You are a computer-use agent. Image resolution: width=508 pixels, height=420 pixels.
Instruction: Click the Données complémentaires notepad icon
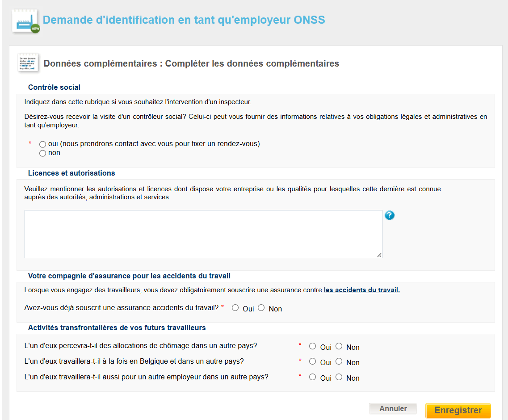pyautogui.click(x=28, y=63)
